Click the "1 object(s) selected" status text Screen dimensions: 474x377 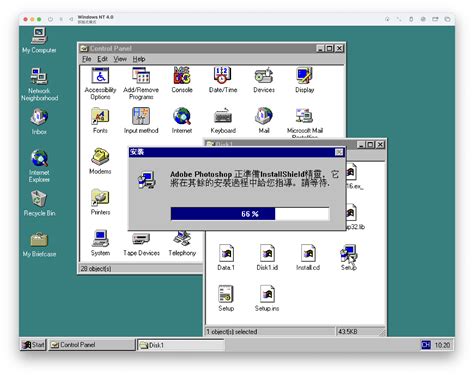tap(232, 332)
